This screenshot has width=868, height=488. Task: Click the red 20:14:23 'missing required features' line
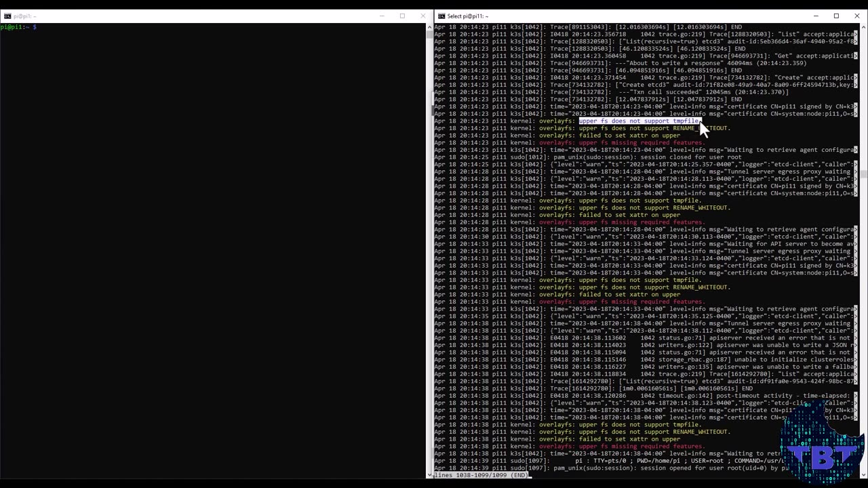[x=570, y=143]
